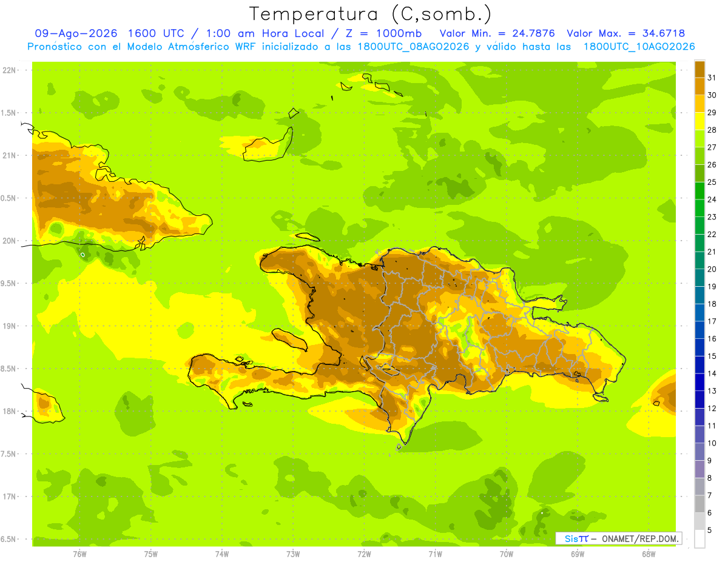The width and height of the screenshot is (728, 562).
Task: Click the legend value "28"
Action: pyautogui.click(x=712, y=130)
